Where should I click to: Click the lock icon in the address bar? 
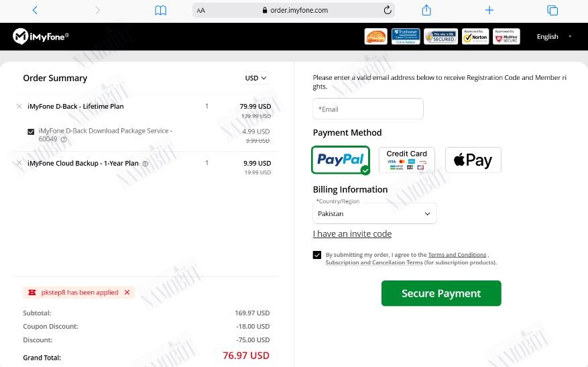coord(265,11)
